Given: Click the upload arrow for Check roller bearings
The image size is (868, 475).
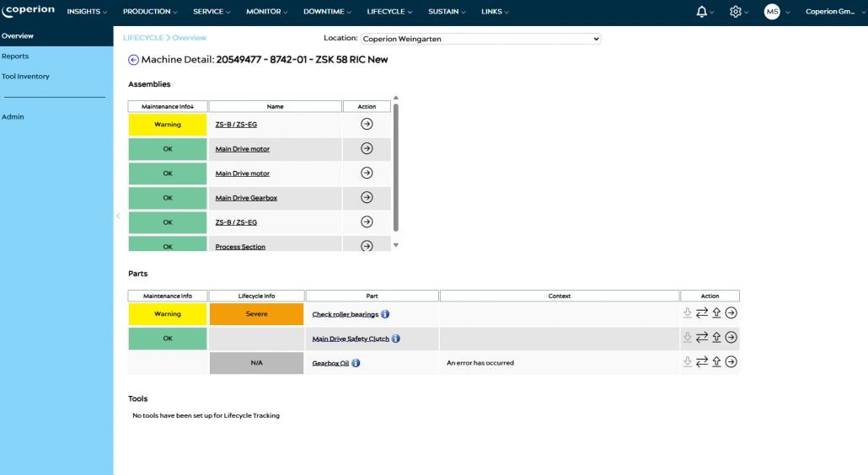Looking at the screenshot, I should (x=716, y=313).
